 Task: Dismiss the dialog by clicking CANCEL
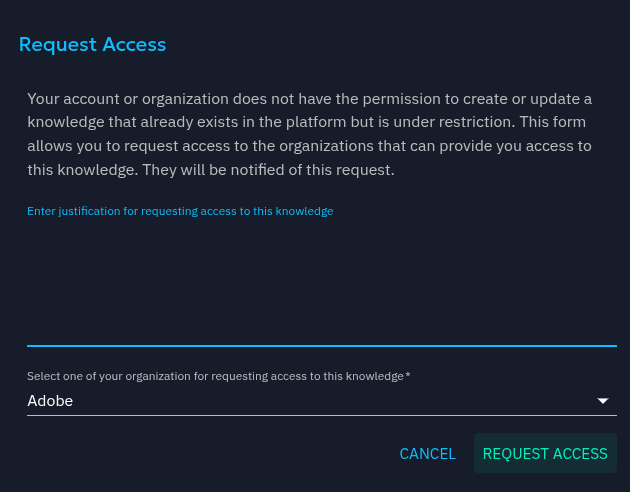[427, 454]
